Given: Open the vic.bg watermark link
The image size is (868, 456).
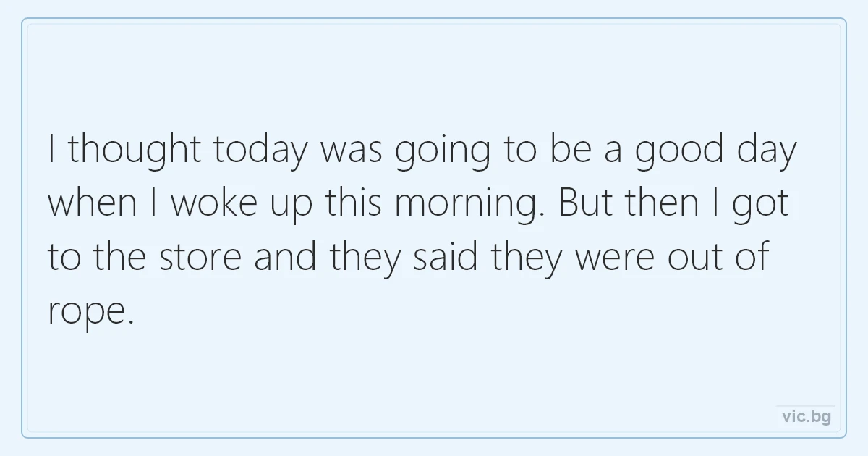Looking at the screenshot, I should click(807, 416).
